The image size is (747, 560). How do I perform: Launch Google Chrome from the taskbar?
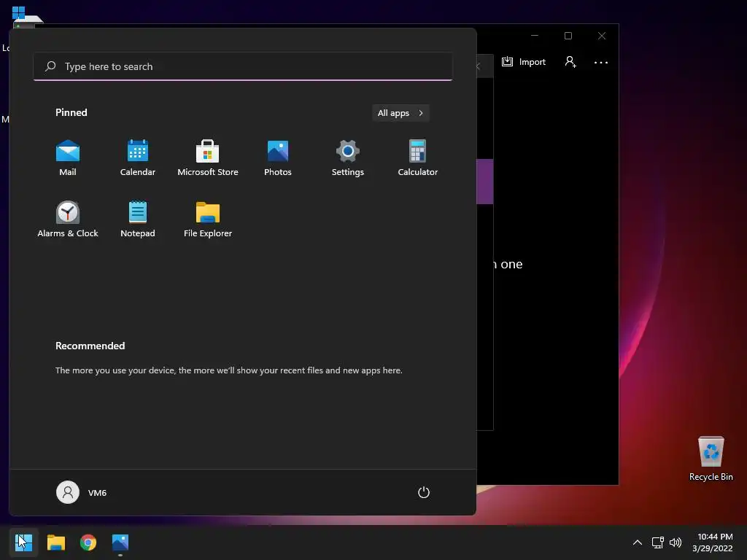click(88, 542)
